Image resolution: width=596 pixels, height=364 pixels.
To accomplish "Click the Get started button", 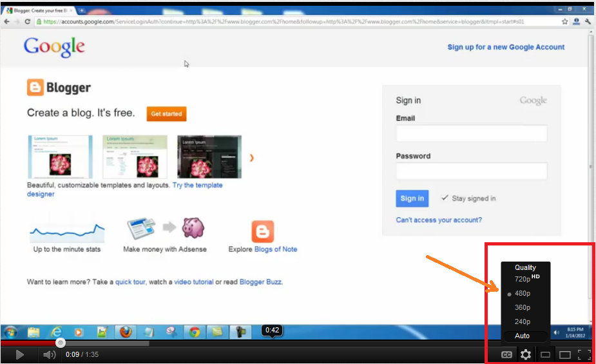I will coord(166,113).
